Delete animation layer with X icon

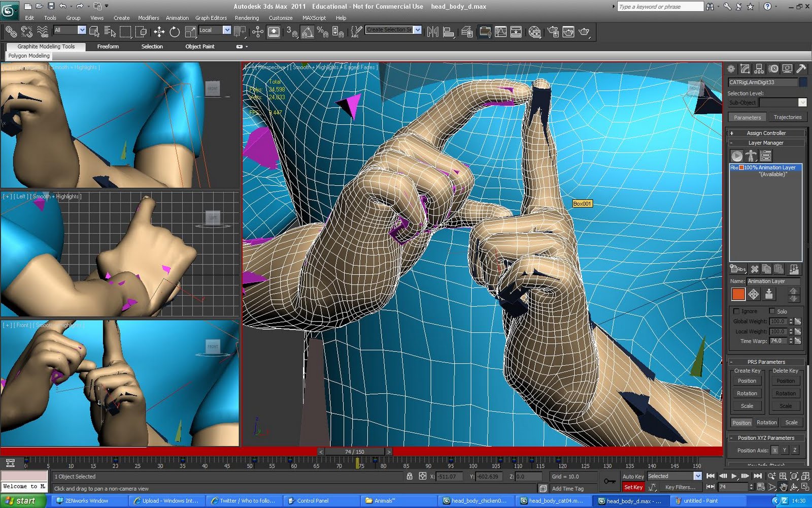click(755, 269)
